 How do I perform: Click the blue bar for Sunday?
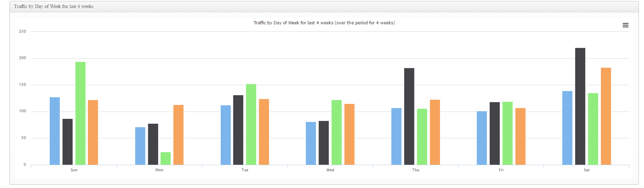tap(55, 131)
